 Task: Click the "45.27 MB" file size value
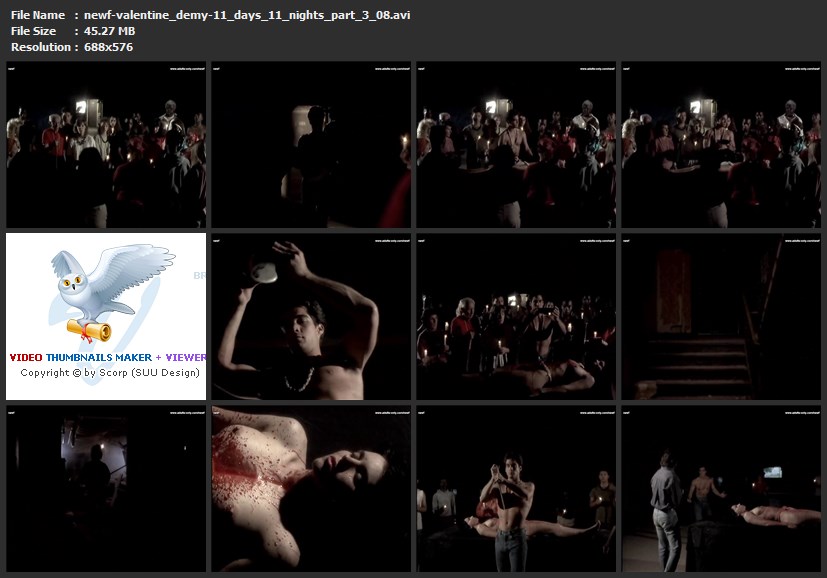pos(109,31)
